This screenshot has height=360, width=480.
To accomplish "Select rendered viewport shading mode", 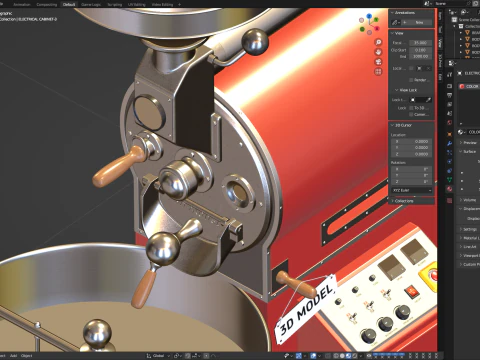I will pos(354,356).
